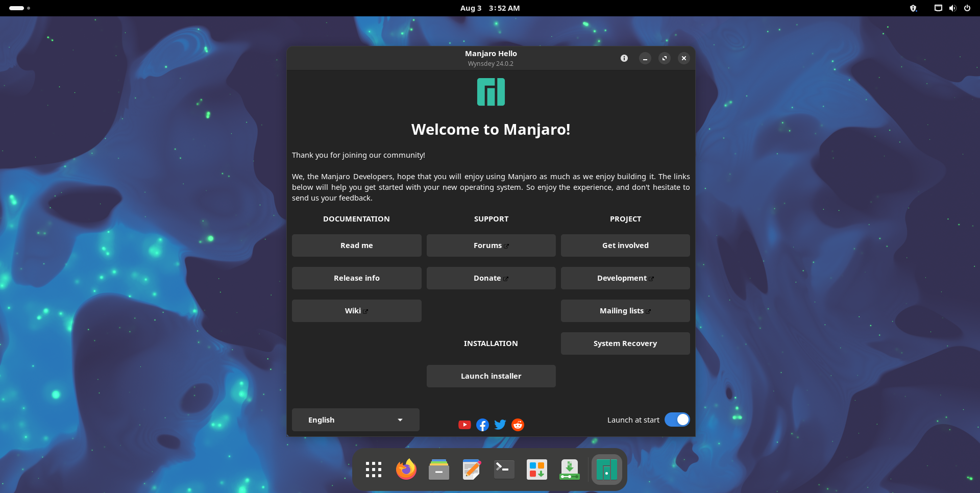The height and width of the screenshot is (493, 980).
Task: Open the About info icon in Manjaro Hello
Action: coord(624,58)
